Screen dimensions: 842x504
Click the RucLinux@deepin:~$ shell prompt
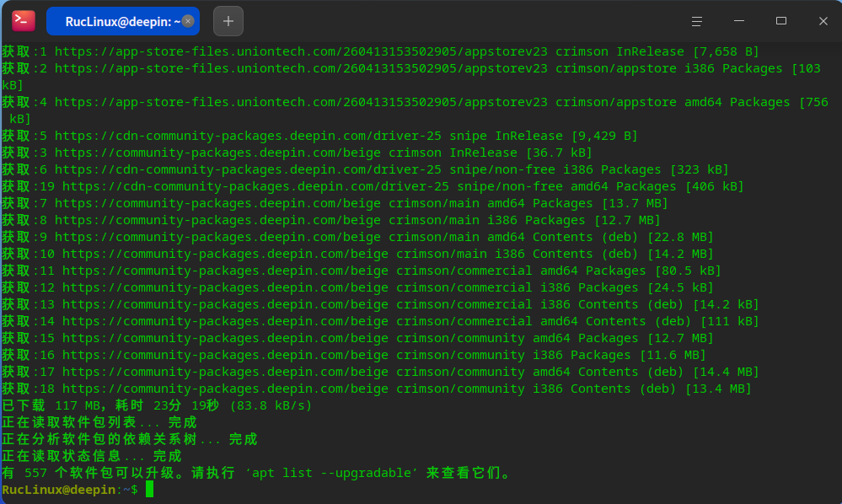[70, 490]
